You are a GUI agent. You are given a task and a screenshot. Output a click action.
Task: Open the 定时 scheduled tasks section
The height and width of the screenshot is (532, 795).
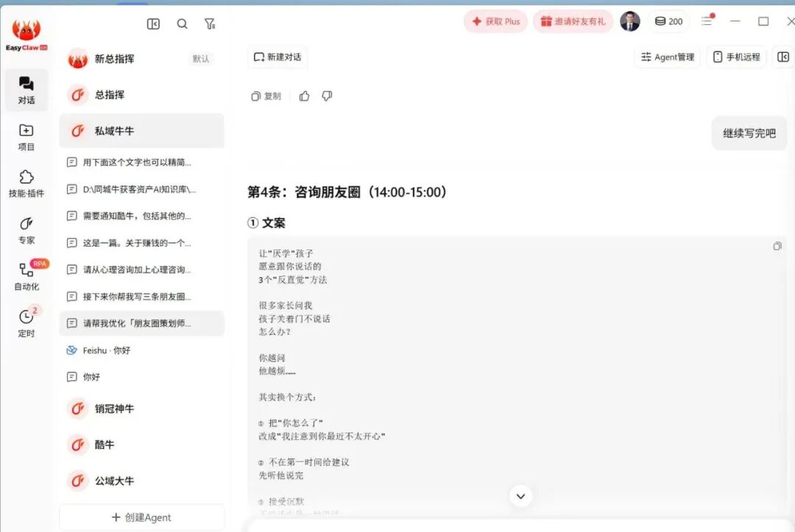coord(26,323)
